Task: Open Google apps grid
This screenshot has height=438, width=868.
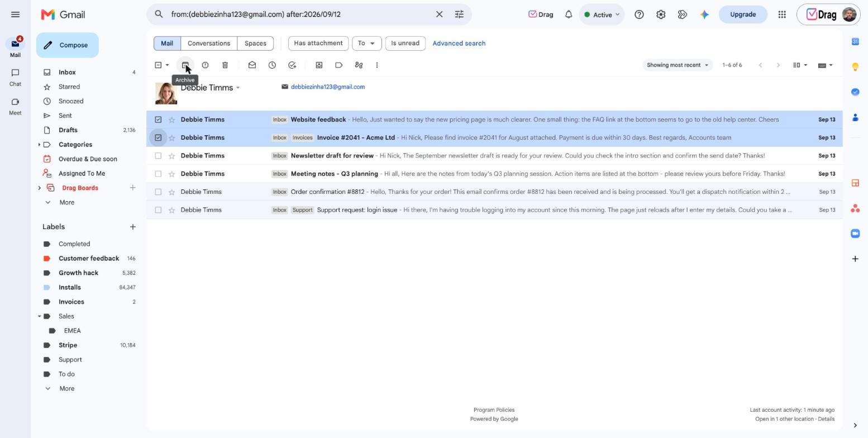Action: pos(782,15)
